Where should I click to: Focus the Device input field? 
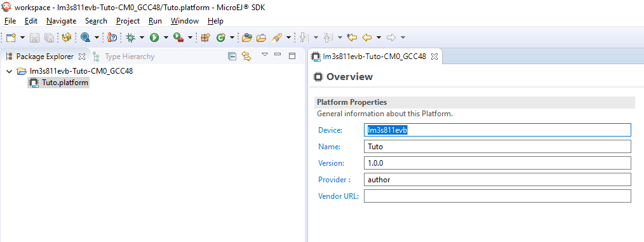(x=497, y=130)
